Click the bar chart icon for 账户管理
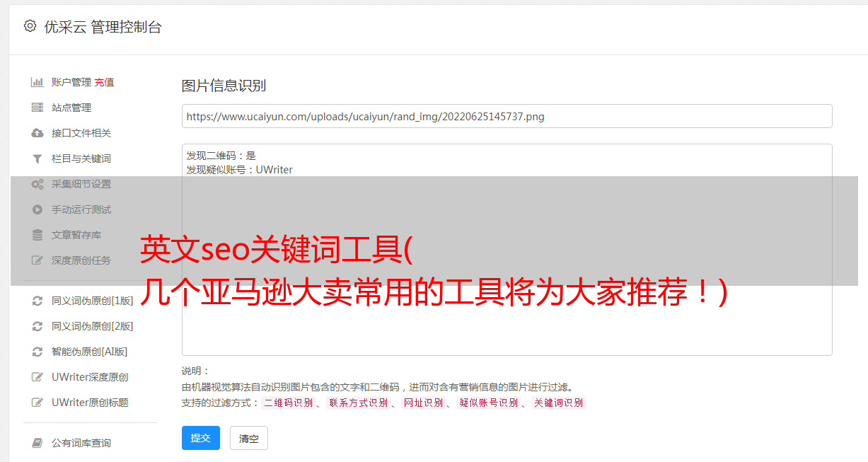The image size is (868, 462). pyautogui.click(x=37, y=82)
